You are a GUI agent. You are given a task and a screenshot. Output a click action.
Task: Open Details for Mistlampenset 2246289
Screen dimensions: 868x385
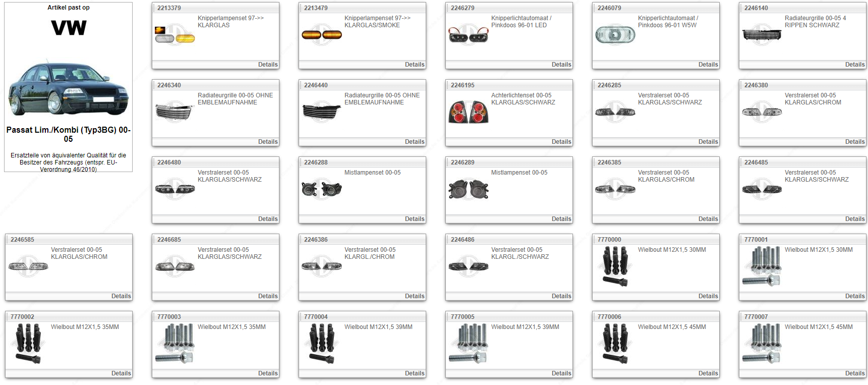click(561, 219)
